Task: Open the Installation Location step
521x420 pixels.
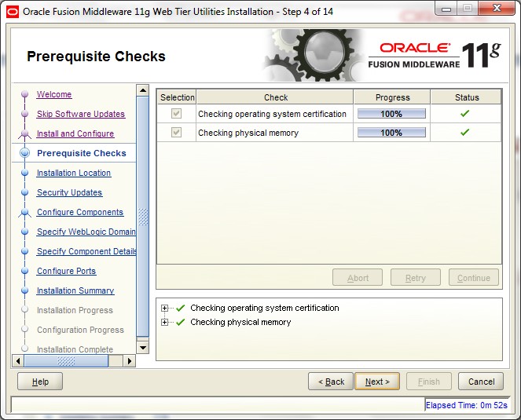Action: click(x=74, y=173)
